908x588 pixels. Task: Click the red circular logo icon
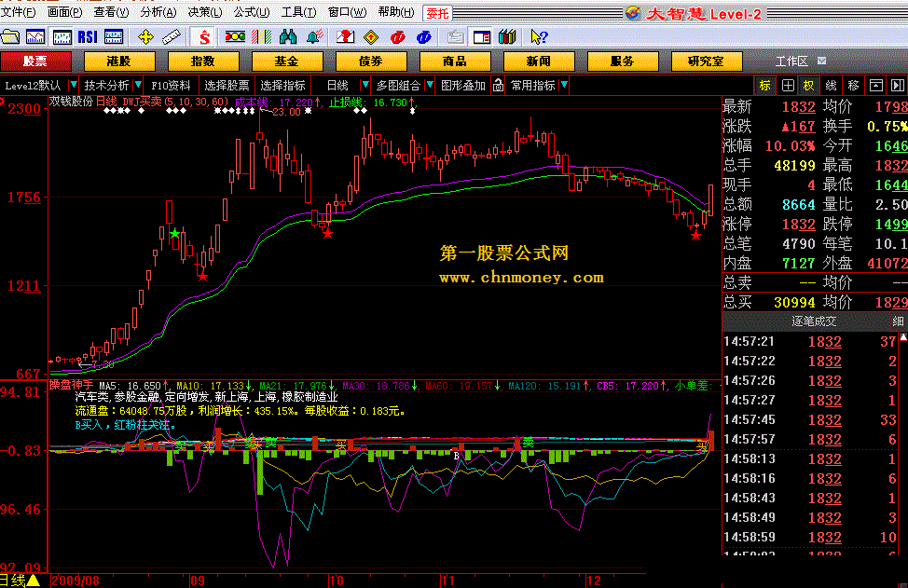397,37
